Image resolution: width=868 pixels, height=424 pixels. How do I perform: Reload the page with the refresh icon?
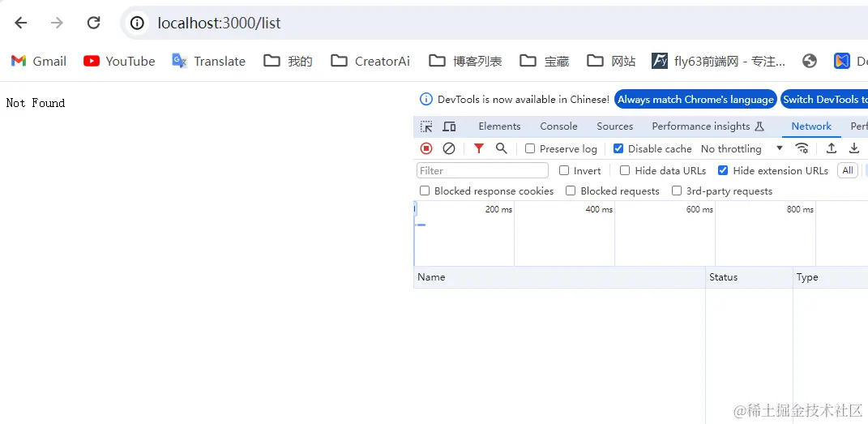pyautogui.click(x=93, y=23)
